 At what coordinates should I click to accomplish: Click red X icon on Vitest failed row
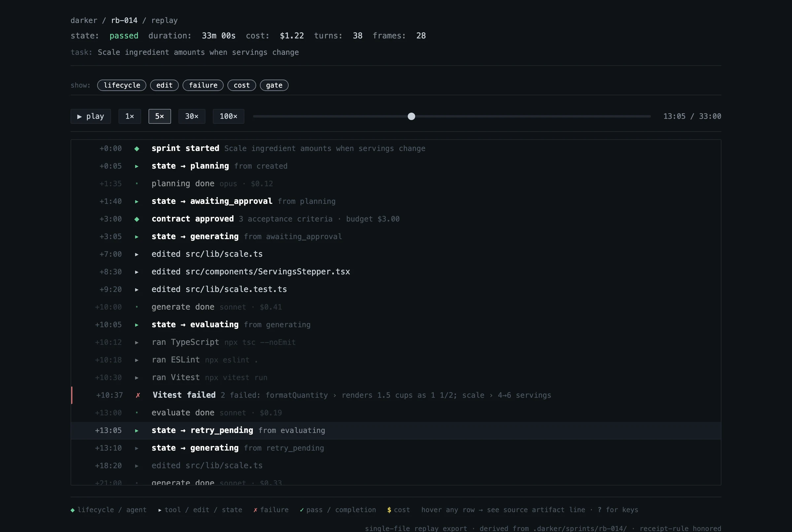[x=138, y=395]
